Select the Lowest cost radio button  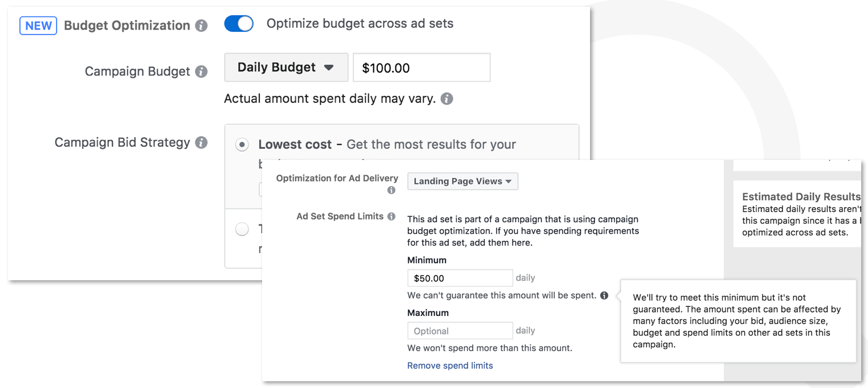click(242, 145)
